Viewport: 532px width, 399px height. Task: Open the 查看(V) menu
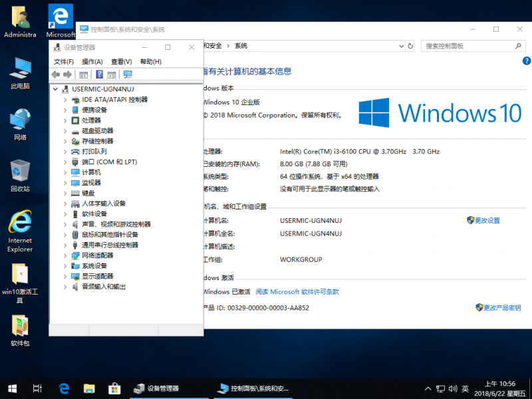(x=122, y=62)
